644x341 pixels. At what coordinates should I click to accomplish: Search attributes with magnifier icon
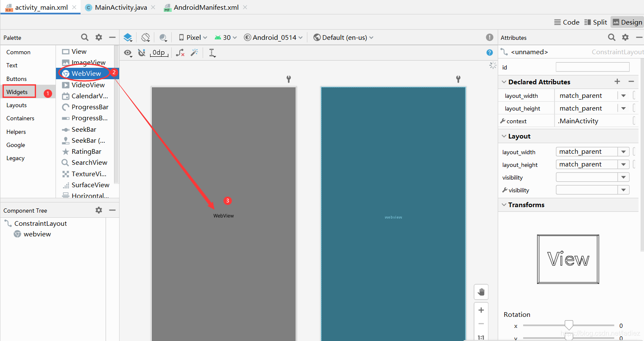tap(612, 37)
